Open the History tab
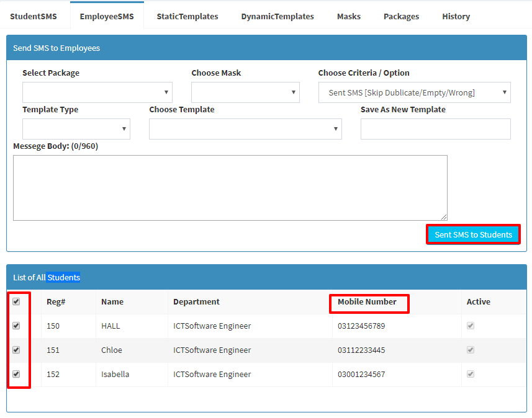 pyautogui.click(x=456, y=16)
